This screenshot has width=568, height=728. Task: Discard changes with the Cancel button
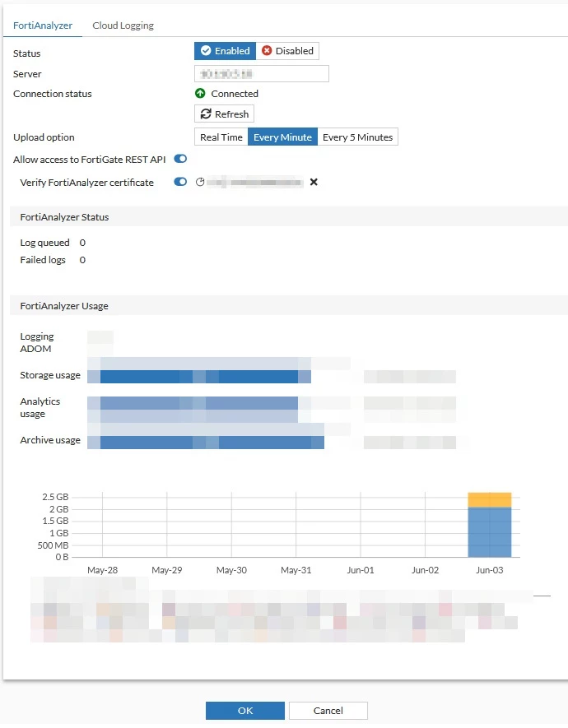[x=328, y=711]
